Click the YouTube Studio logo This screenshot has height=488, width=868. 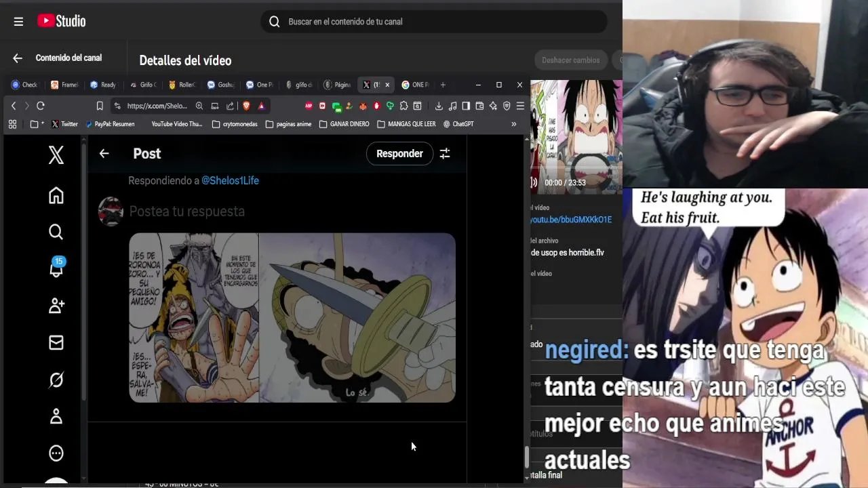click(x=61, y=21)
